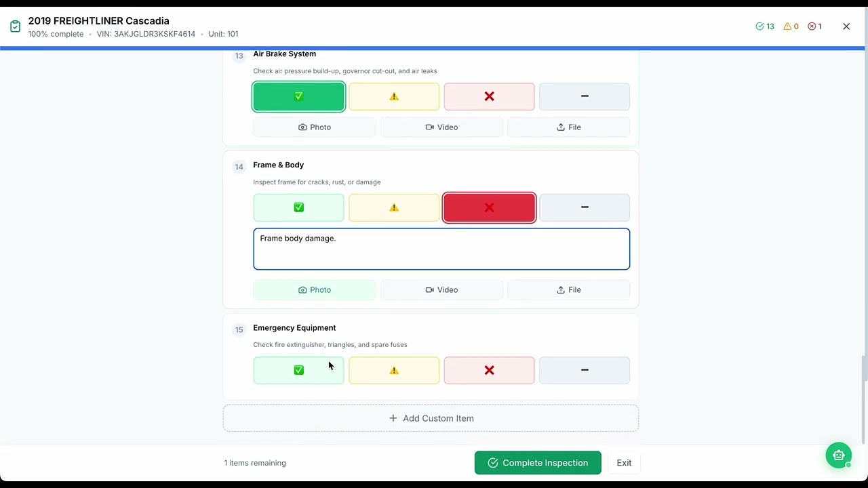Click item number 14 badge
This screenshot has width=868, height=488.
pyautogui.click(x=239, y=167)
